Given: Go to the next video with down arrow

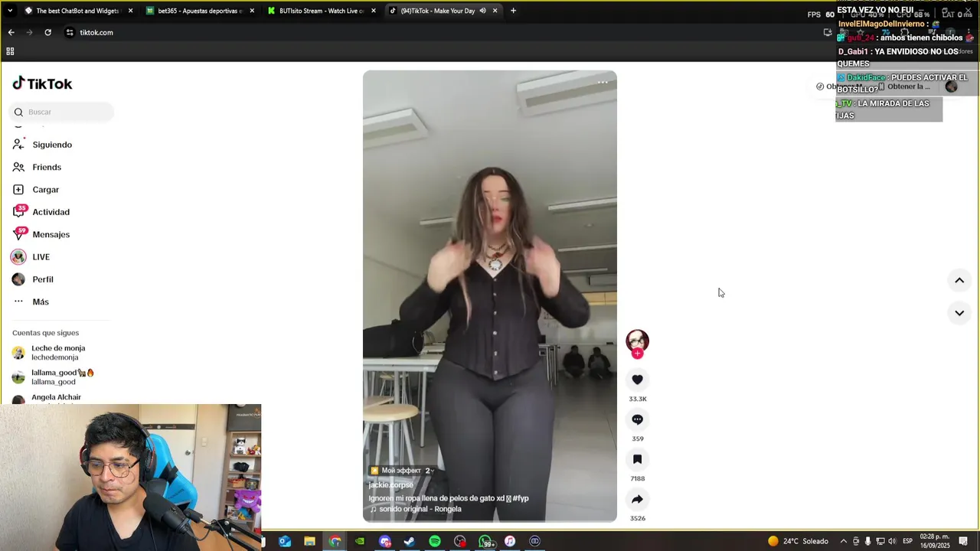Looking at the screenshot, I should (x=959, y=312).
